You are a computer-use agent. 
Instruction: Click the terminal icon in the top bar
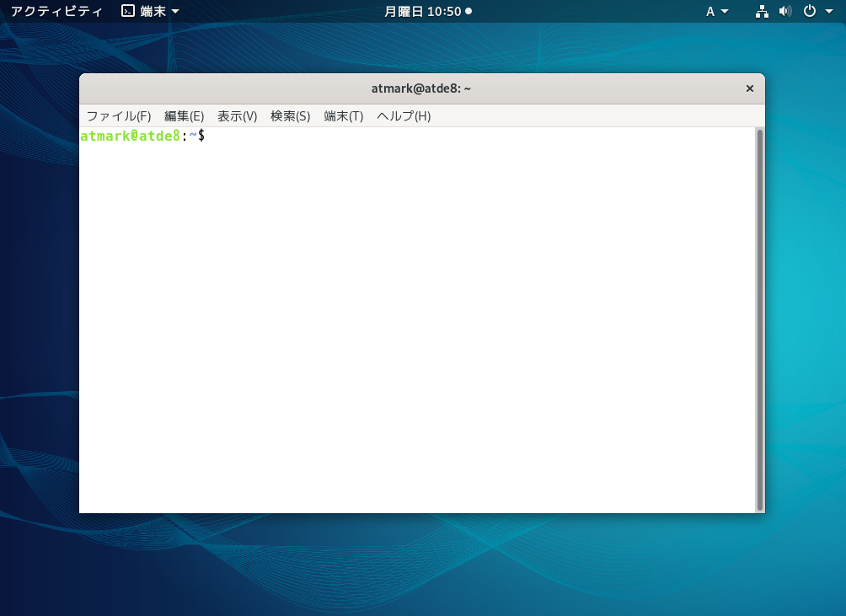128,11
